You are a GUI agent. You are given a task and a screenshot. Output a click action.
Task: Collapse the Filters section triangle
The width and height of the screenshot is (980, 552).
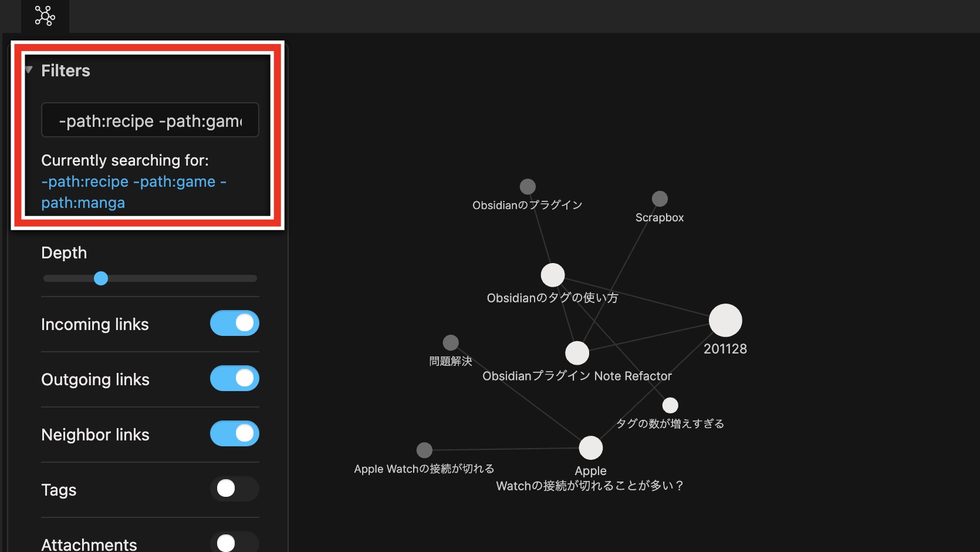coord(29,70)
